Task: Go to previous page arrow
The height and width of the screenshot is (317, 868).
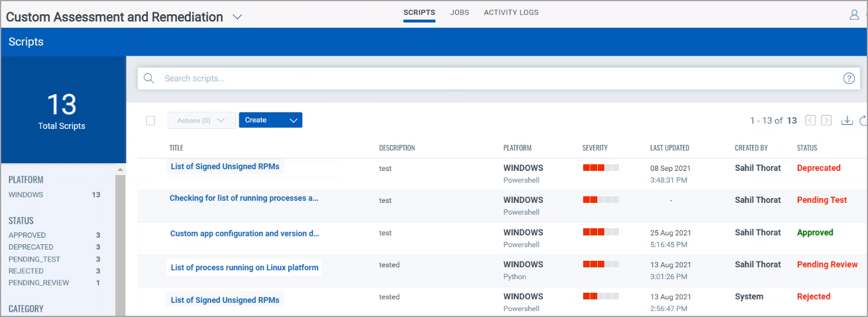Action: coord(811,121)
